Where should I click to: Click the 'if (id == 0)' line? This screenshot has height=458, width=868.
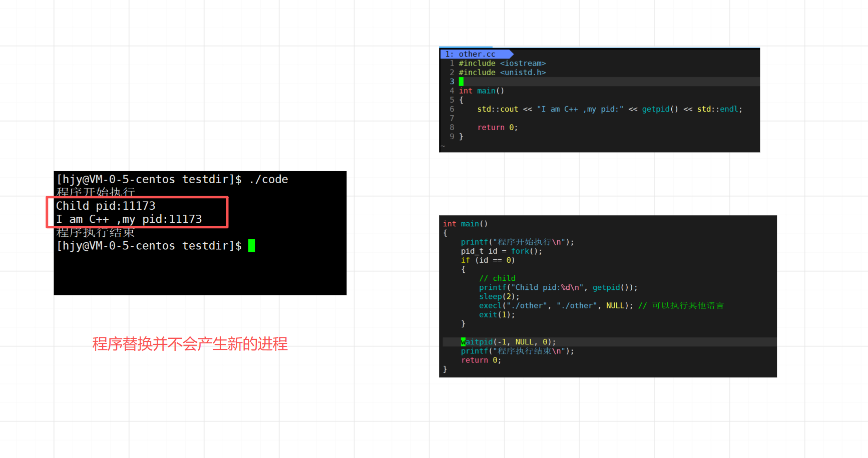[x=488, y=260]
